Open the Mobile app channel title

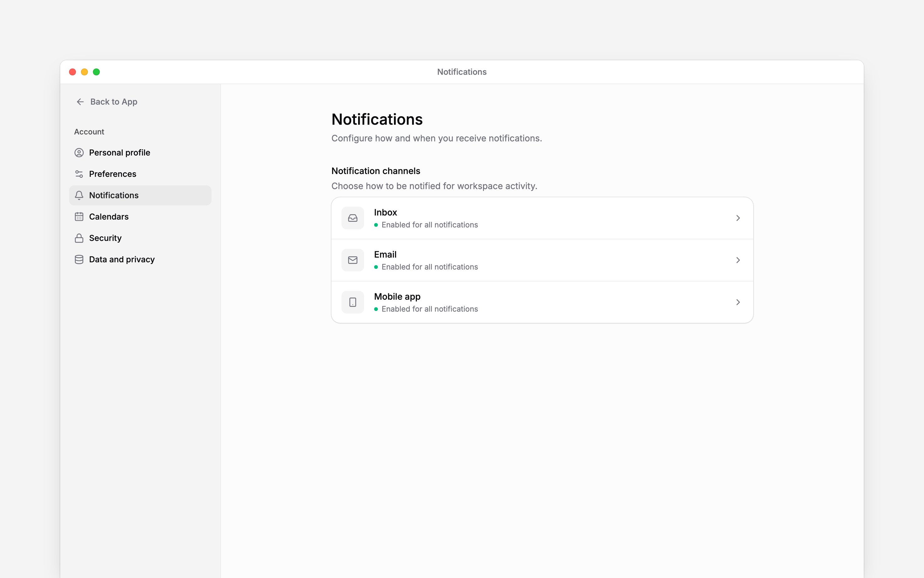click(397, 297)
